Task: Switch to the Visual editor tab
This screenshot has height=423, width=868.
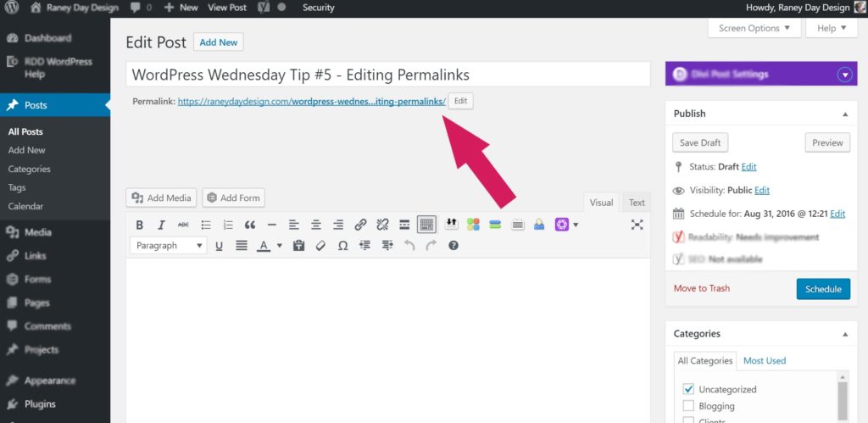Action: click(601, 203)
